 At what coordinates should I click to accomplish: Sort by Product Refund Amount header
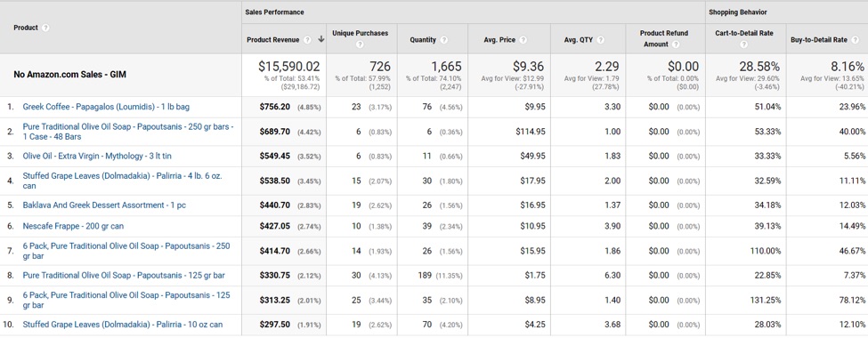coord(664,38)
